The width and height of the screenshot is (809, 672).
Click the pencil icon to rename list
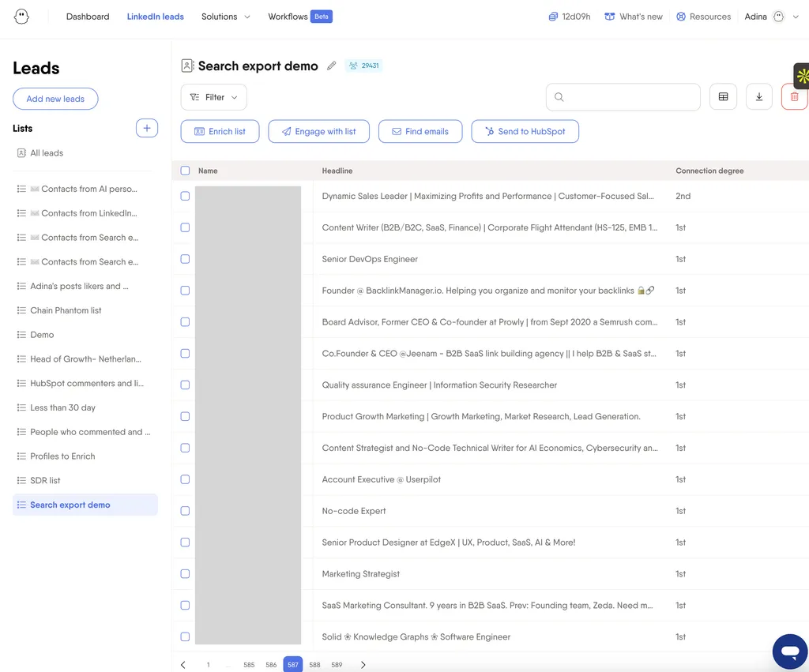[332, 66]
